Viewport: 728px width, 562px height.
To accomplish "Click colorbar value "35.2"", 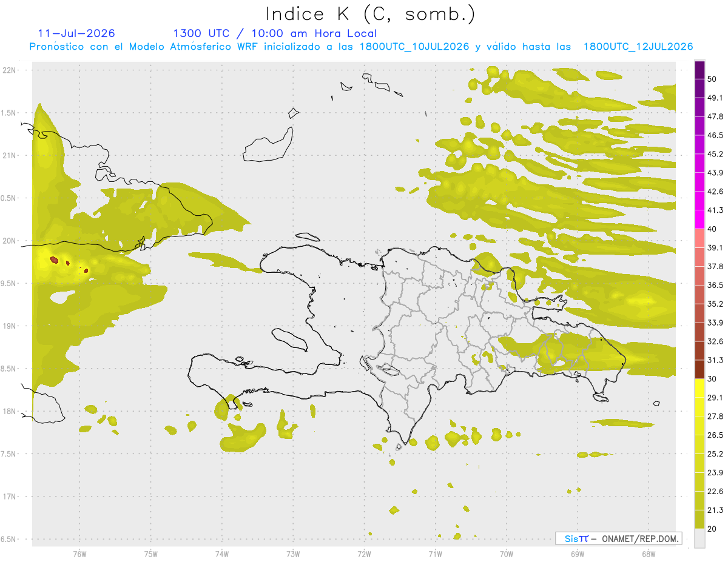I will [x=715, y=304].
